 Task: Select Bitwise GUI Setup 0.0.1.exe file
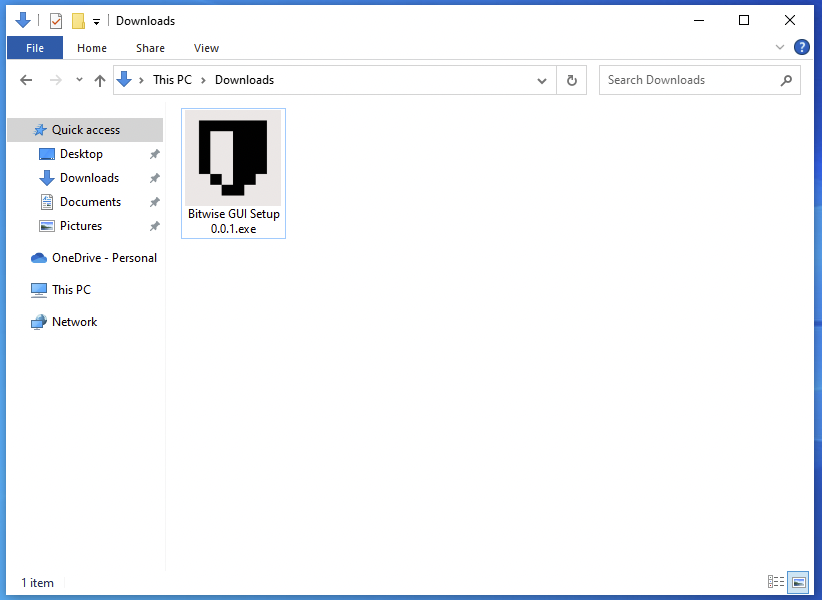pyautogui.click(x=233, y=173)
